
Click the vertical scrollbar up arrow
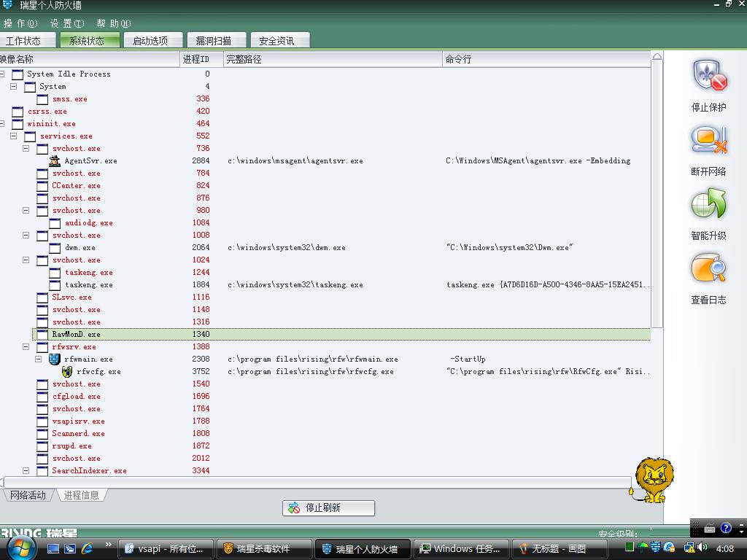pyautogui.click(x=657, y=57)
